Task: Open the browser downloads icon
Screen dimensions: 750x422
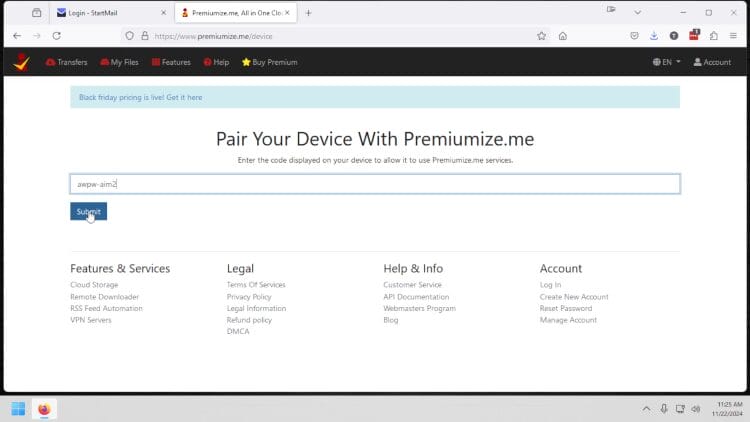Action: click(x=654, y=36)
